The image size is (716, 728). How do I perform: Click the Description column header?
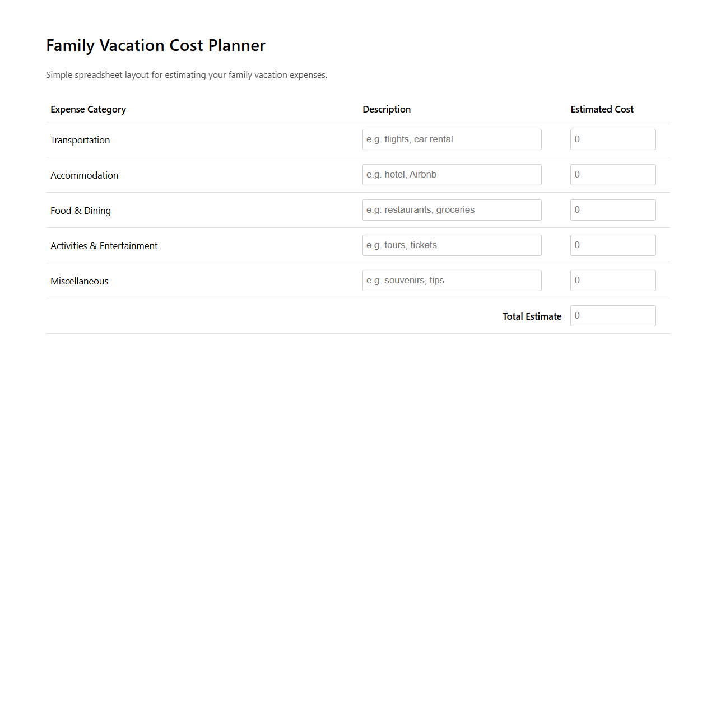[x=387, y=109]
